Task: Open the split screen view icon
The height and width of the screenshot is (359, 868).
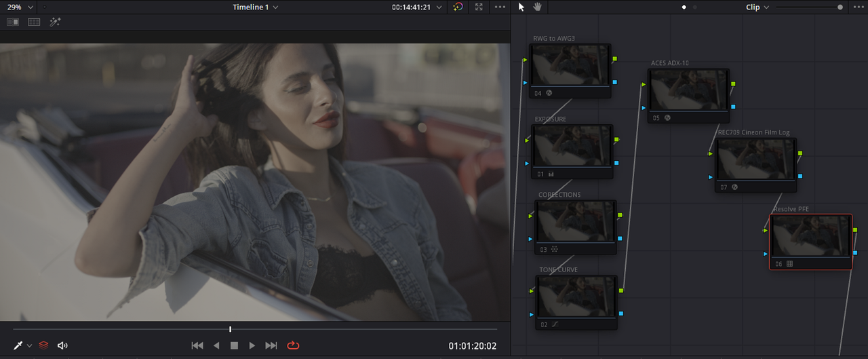Action: pos(34,22)
